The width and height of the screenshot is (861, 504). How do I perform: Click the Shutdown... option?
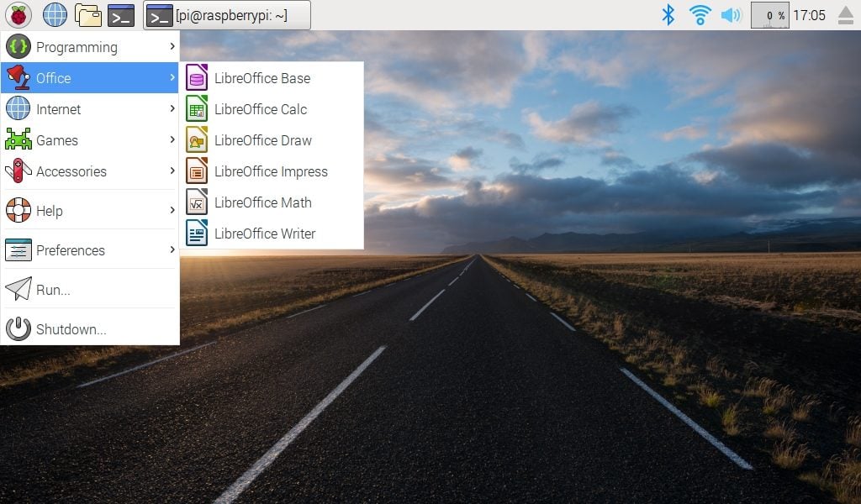(71, 329)
